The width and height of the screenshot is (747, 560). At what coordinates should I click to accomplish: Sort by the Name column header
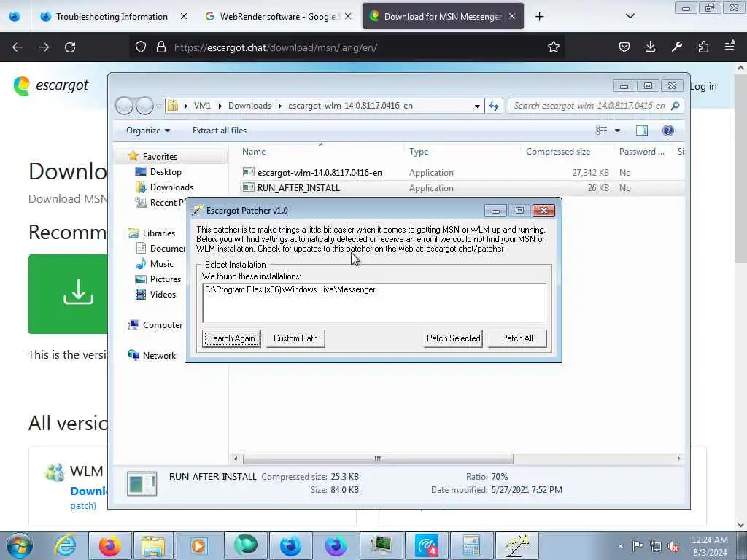253,152
